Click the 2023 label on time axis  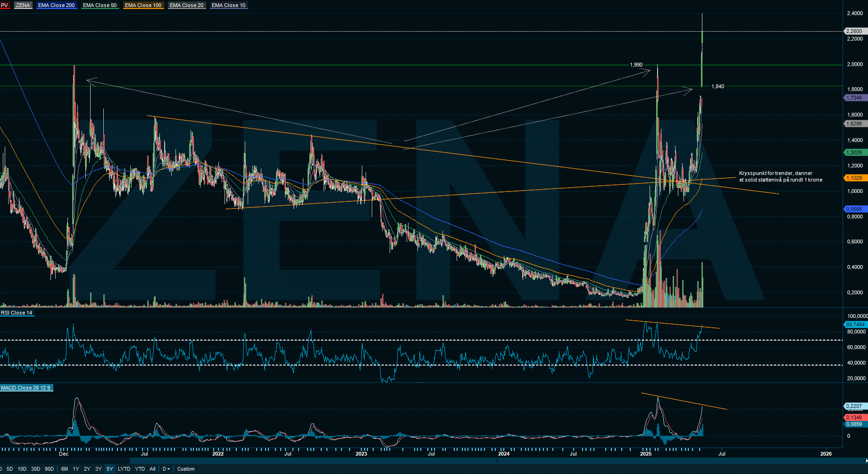pos(361,454)
